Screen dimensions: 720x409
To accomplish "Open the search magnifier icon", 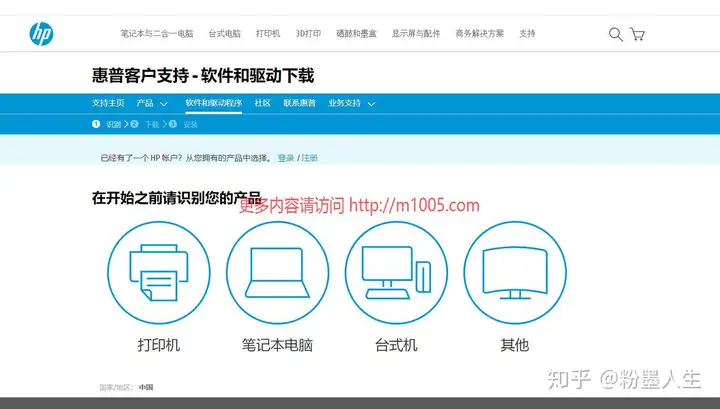I will [x=615, y=34].
